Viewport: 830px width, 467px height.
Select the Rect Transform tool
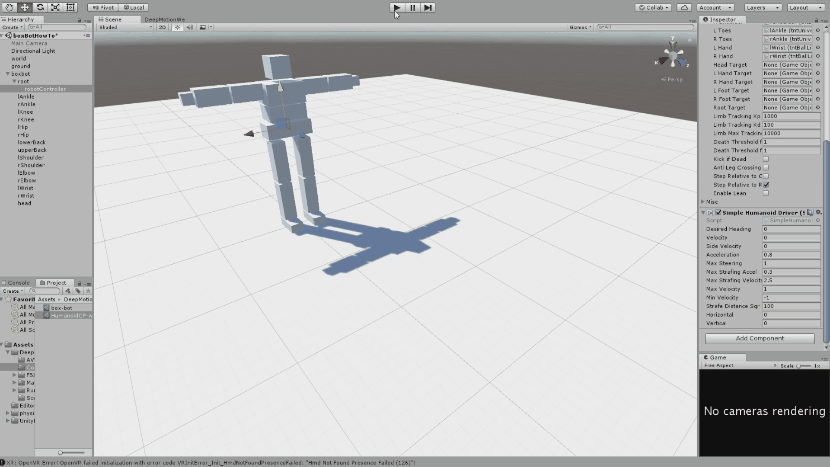[x=71, y=7]
